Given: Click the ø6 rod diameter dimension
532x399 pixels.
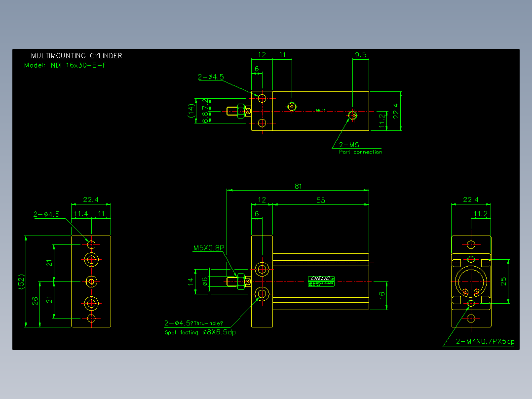Looking at the screenshot, I should (205, 281).
